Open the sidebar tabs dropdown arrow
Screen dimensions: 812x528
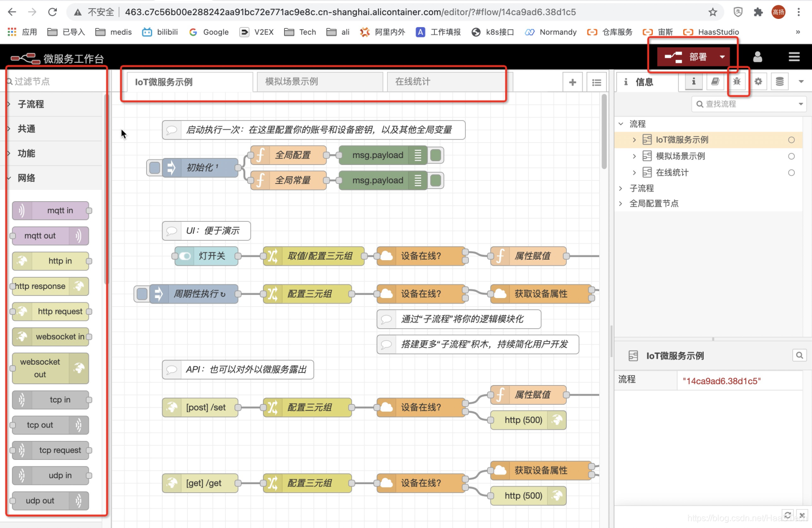click(801, 82)
